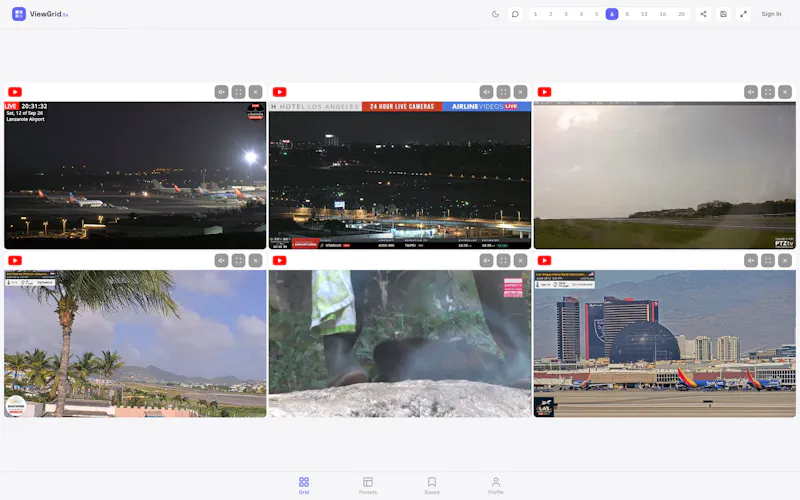This screenshot has height=500, width=800.
Task: Mute the rubber boots wildlife stream
Action: pos(486,260)
